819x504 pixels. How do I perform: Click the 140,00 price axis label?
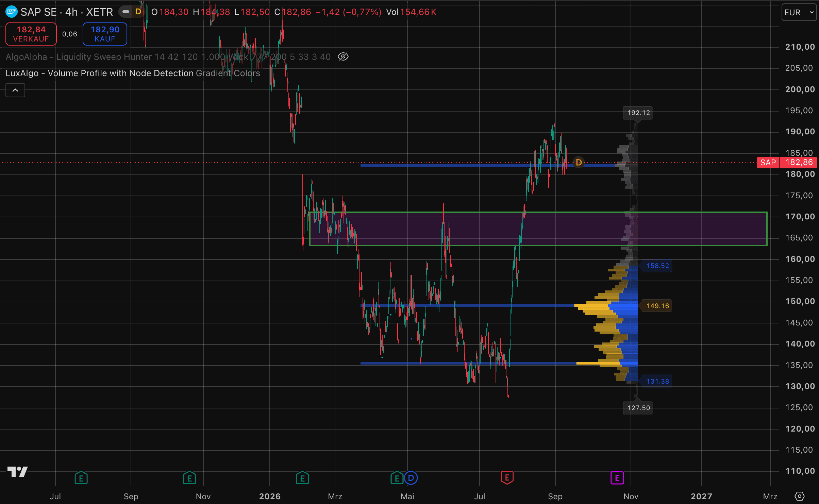800,344
